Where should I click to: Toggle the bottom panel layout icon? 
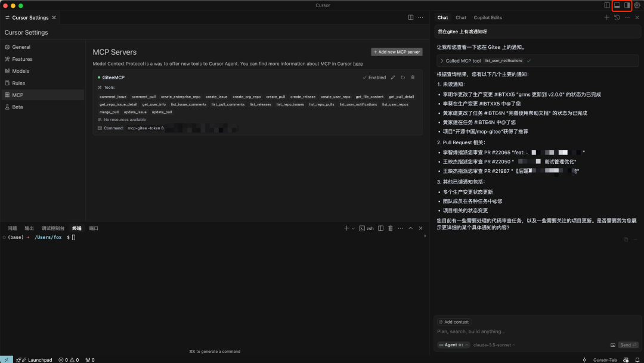[617, 5]
